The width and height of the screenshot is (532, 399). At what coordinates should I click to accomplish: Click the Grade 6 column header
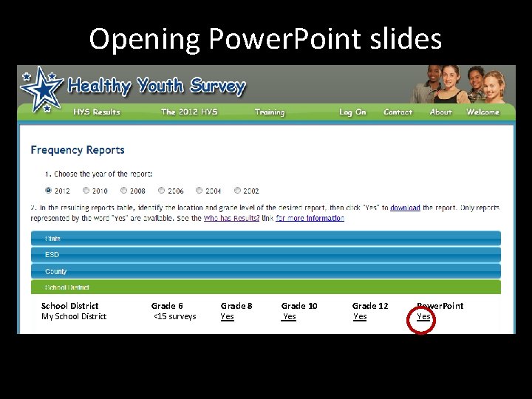click(x=167, y=306)
